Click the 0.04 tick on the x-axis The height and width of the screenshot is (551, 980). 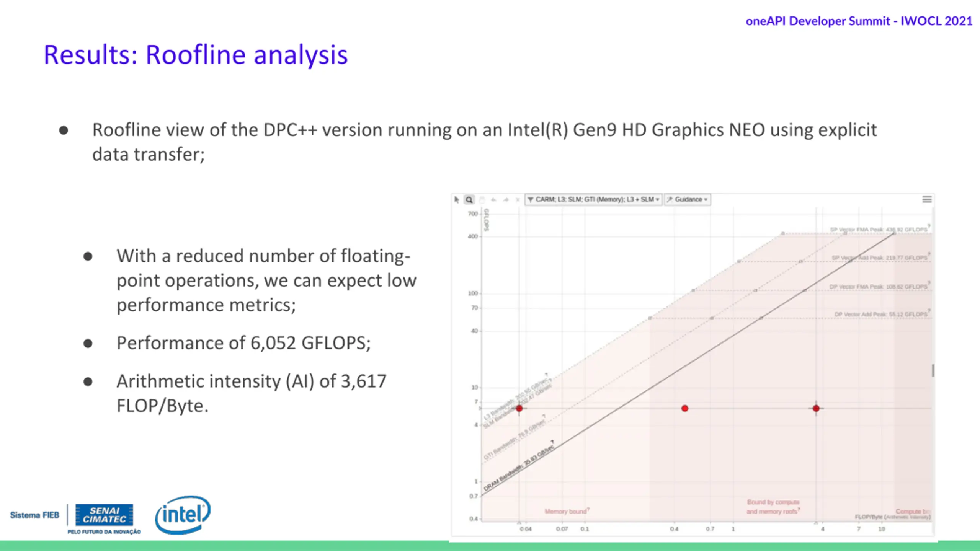[x=526, y=529]
